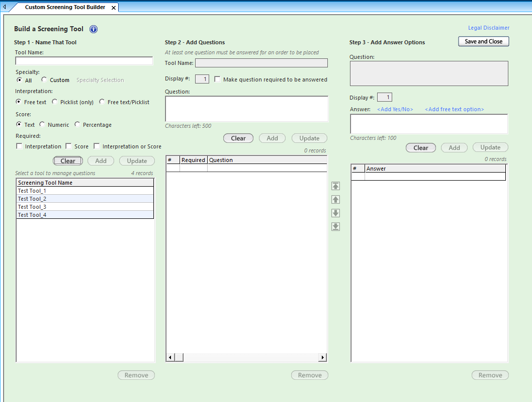Click the Step 1 Tool Name input field
The image size is (532, 402).
point(84,61)
